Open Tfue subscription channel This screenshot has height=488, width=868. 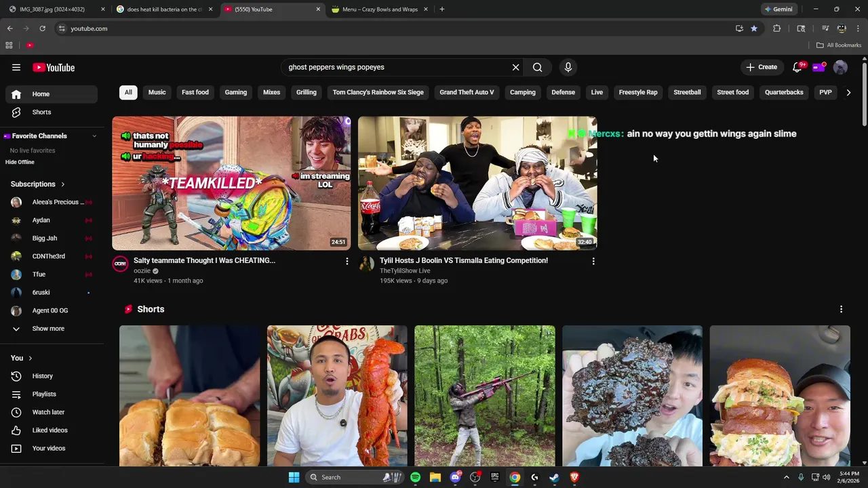[51, 274]
